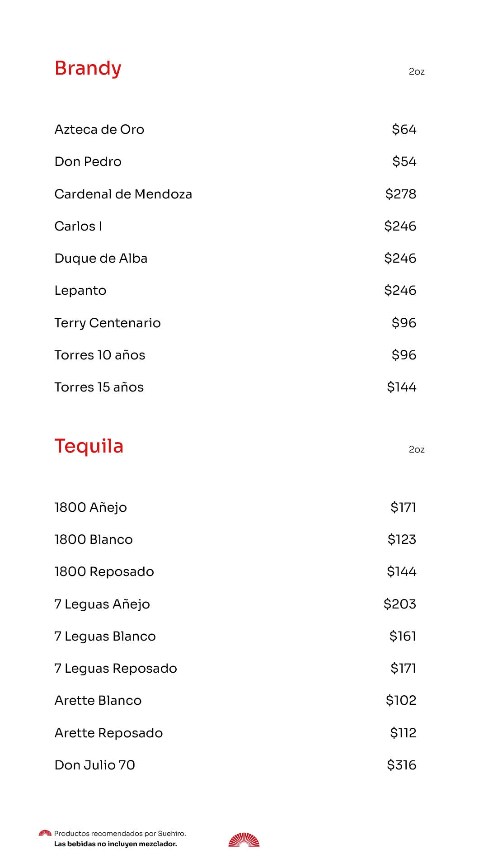This screenshot has width=488, height=868.
Task: Click the $278 price for Cardenal de Mendoza
Action: [x=400, y=194]
